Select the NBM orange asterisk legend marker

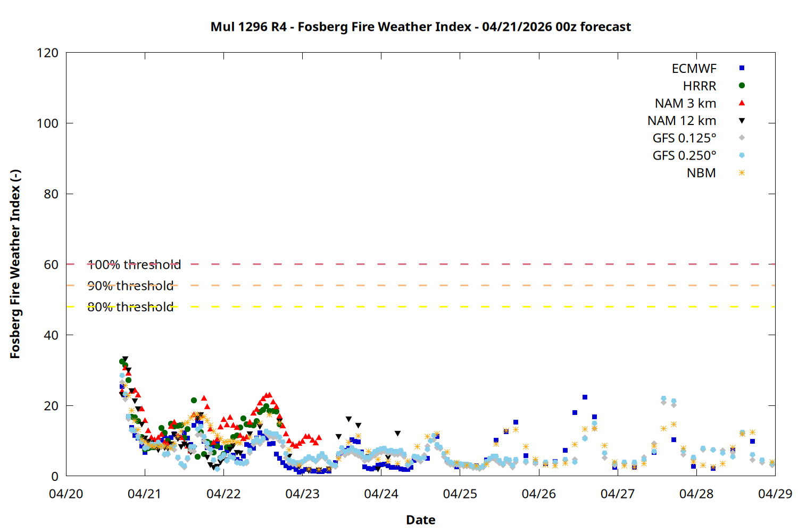(x=742, y=173)
